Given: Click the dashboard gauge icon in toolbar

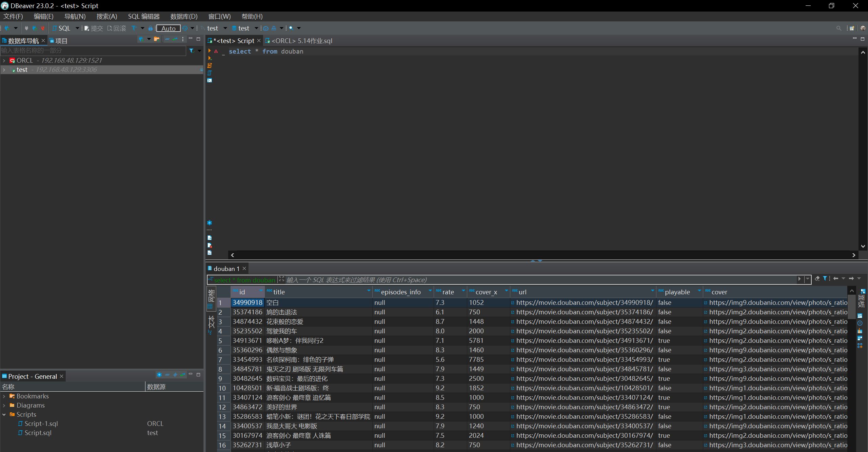Looking at the screenshot, I should [x=266, y=28].
